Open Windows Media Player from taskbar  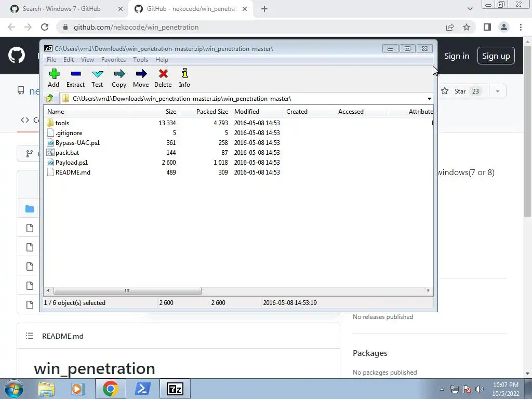pos(78,389)
